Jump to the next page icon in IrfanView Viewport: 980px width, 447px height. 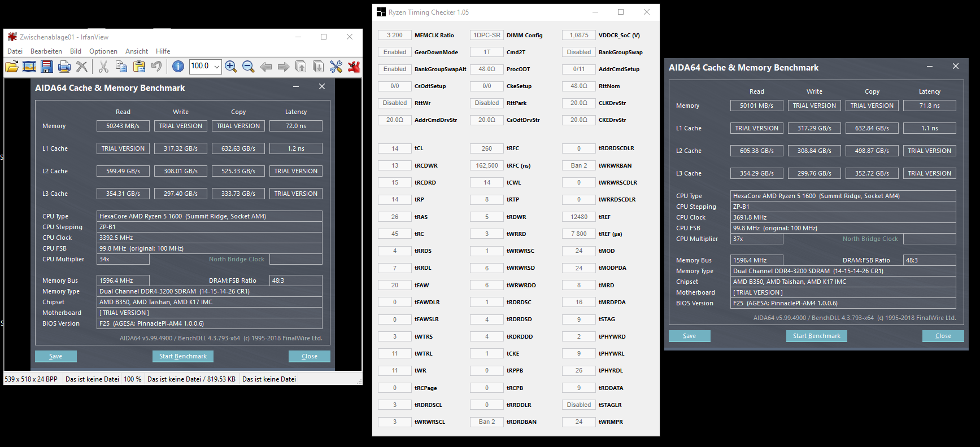tap(319, 67)
